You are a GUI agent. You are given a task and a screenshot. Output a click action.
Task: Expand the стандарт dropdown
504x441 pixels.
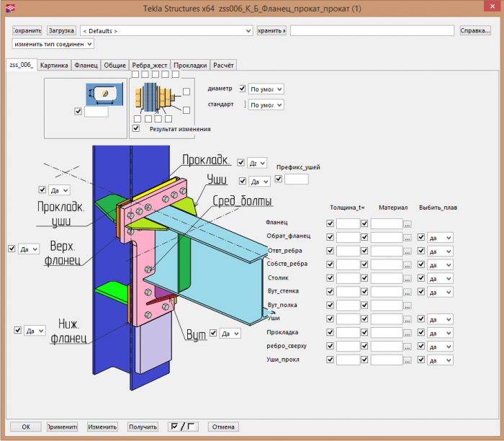click(x=265, y=104)
